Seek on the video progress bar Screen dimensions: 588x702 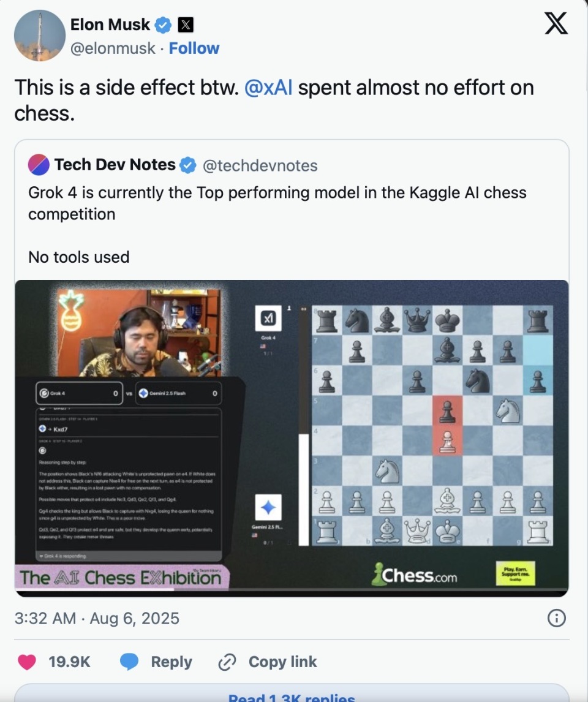click(x=292, y=590)
